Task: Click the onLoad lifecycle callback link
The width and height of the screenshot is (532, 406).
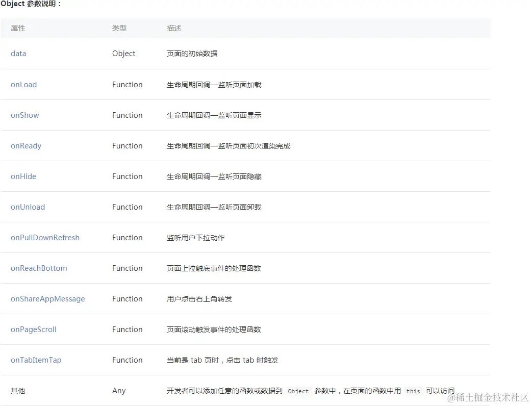Action: click(23, 85)
